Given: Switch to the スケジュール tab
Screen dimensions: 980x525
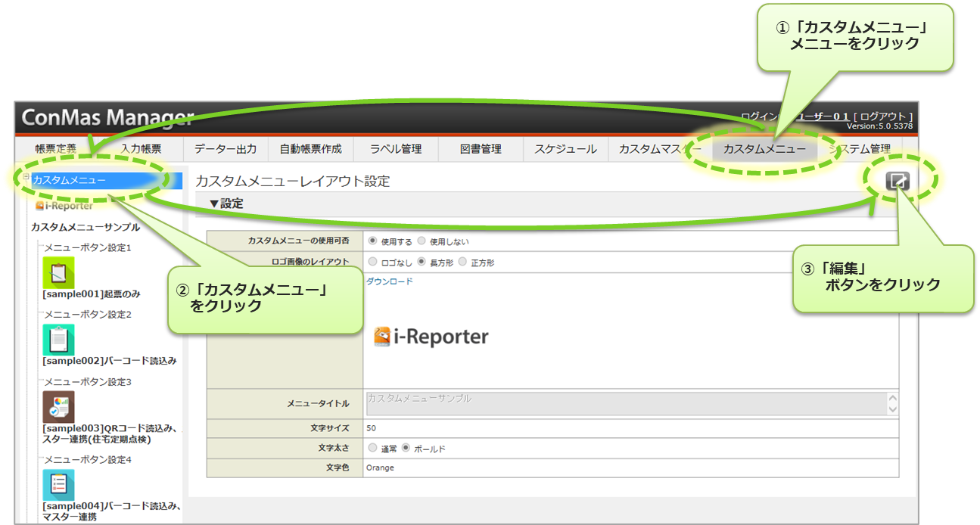Looking at the screenshot, I should click(x=565, y=149).
